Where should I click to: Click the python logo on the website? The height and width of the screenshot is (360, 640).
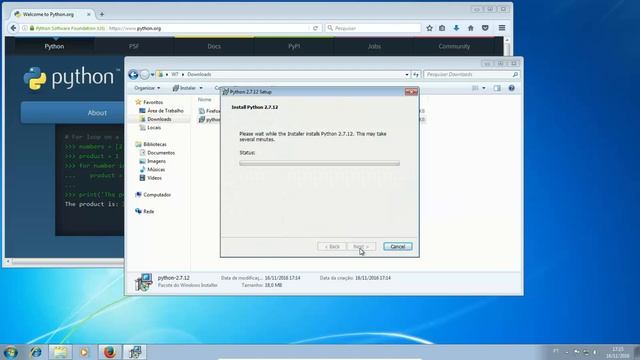(70, 78)
